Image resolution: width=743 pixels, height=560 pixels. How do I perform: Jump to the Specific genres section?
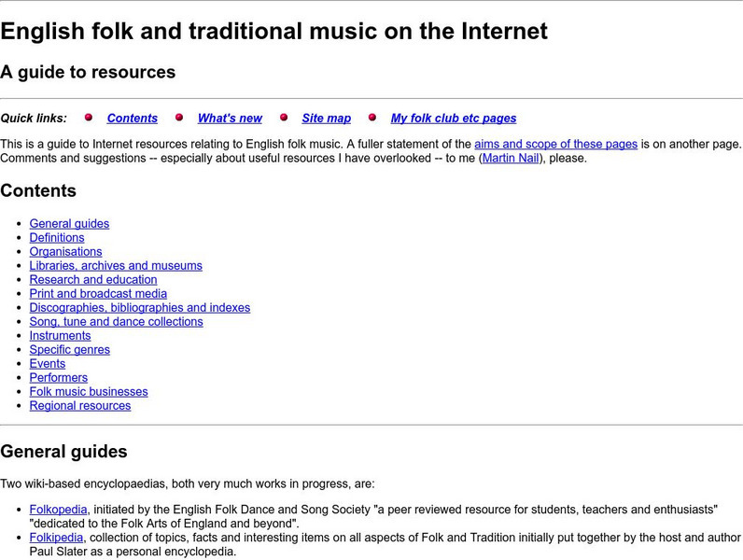click(x=69, y=349)
